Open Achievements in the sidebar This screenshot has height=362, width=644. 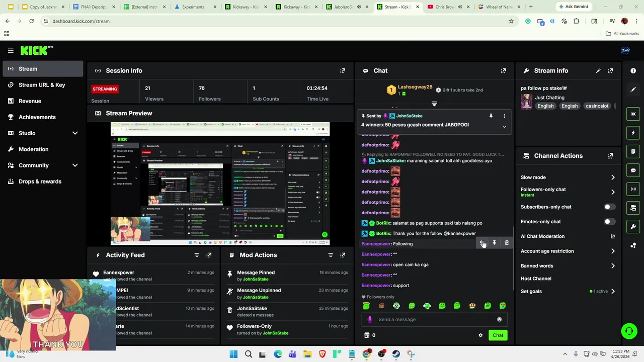43,117
